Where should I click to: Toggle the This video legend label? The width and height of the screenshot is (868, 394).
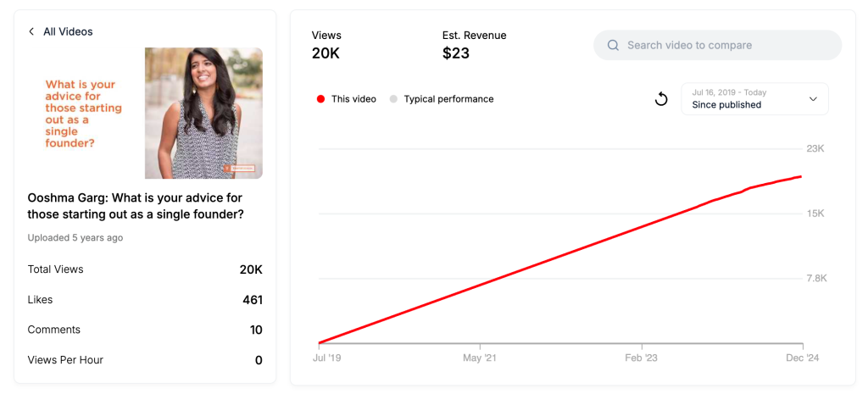point(353,99)
